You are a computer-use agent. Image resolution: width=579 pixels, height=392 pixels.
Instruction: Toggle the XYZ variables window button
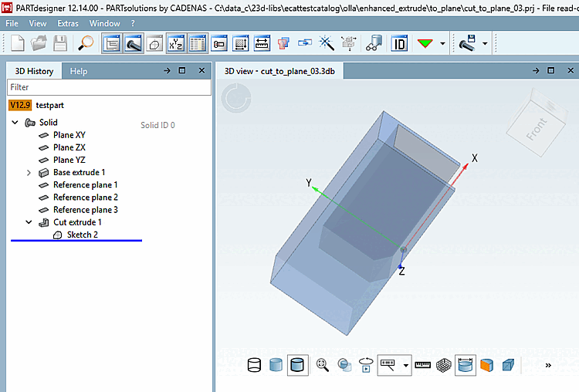[176, 43]
